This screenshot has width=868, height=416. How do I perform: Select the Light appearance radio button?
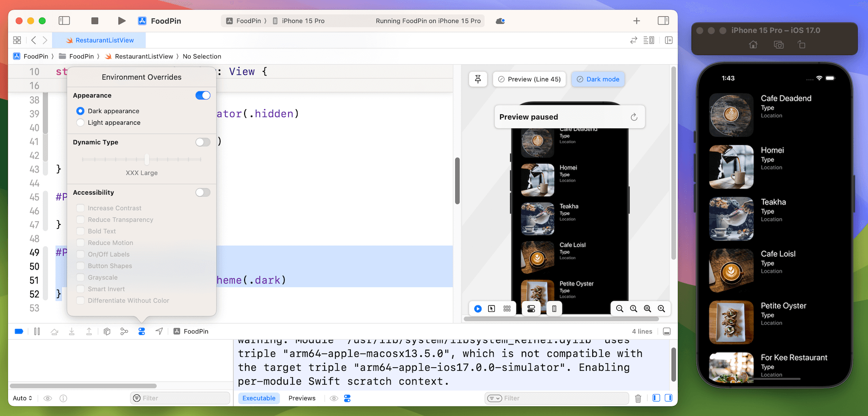pos(80,123)
